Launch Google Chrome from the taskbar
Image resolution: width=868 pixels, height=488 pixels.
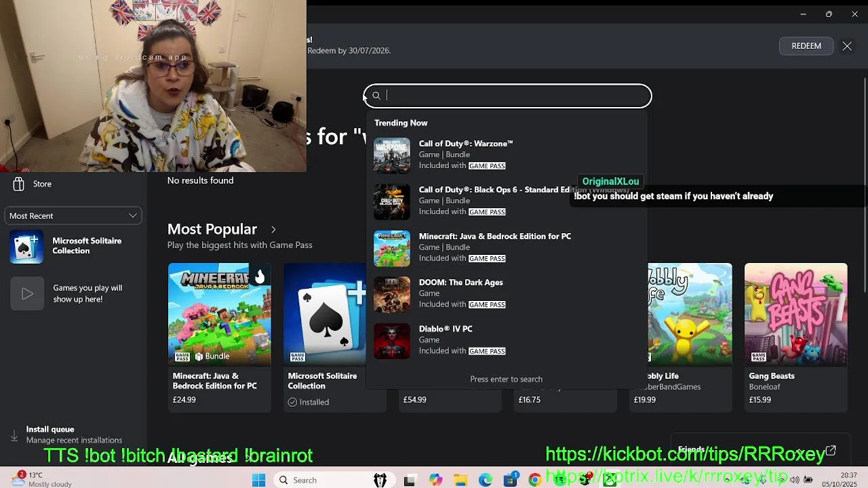tap(535, 480)
